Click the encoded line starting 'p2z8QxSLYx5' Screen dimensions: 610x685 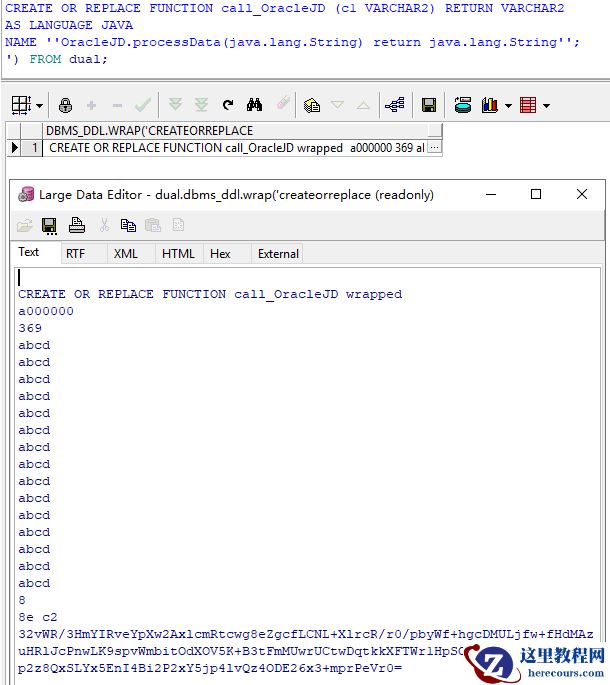tap(210, 668)
